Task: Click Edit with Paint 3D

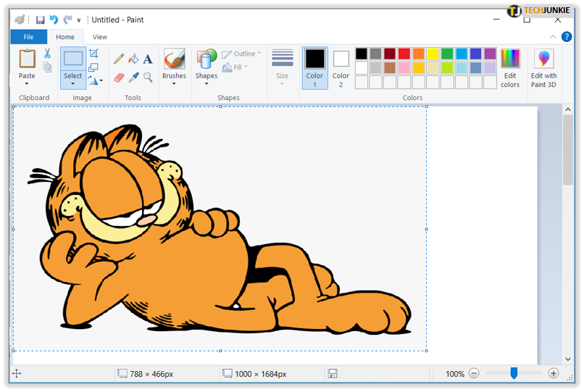Action: pyautogui.click(x=543, y=69)
